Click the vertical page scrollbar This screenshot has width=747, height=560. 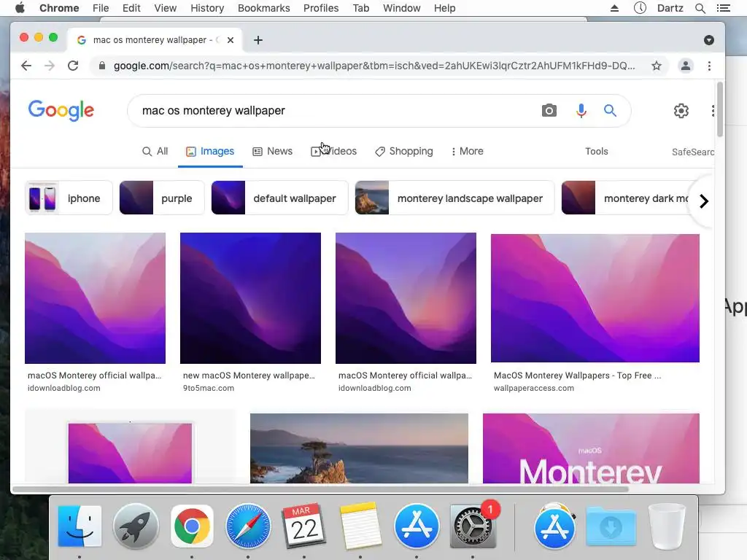point(720,109)
